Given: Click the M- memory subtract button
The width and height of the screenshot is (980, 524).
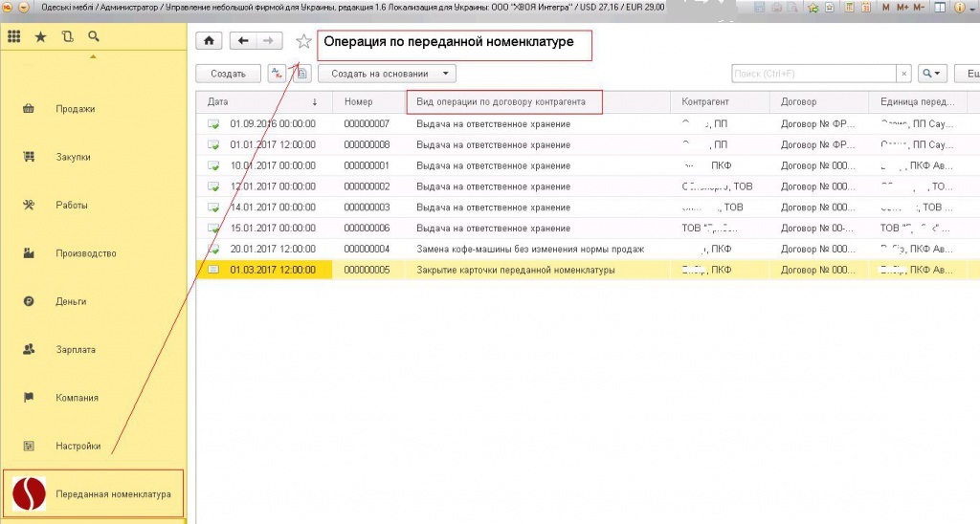Looking at the screenshot, I should pyautogui.click(x=919, y=8).
